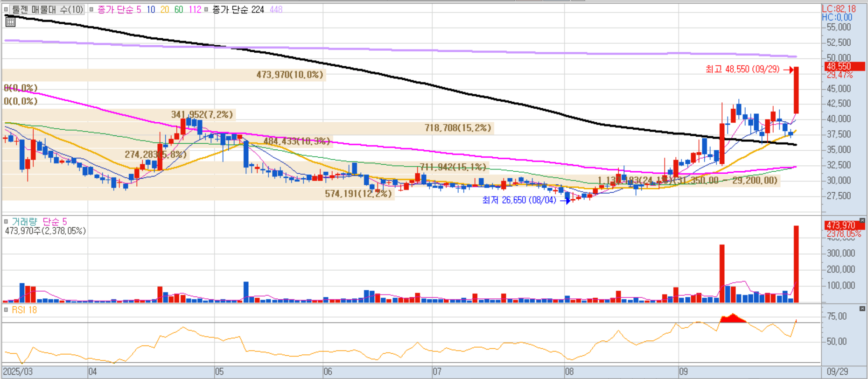
Task: Close the volume panel with its X icon
Action: pyautogui.click(x=862, y=221)
